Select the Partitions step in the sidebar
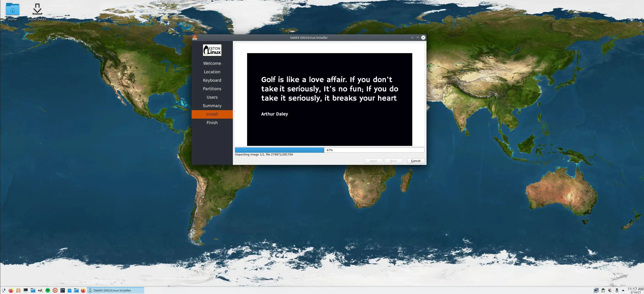 click(212, 89)
